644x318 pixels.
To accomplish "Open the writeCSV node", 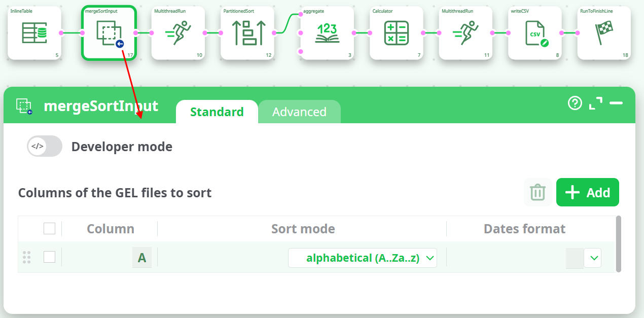I will pos(534,32).
